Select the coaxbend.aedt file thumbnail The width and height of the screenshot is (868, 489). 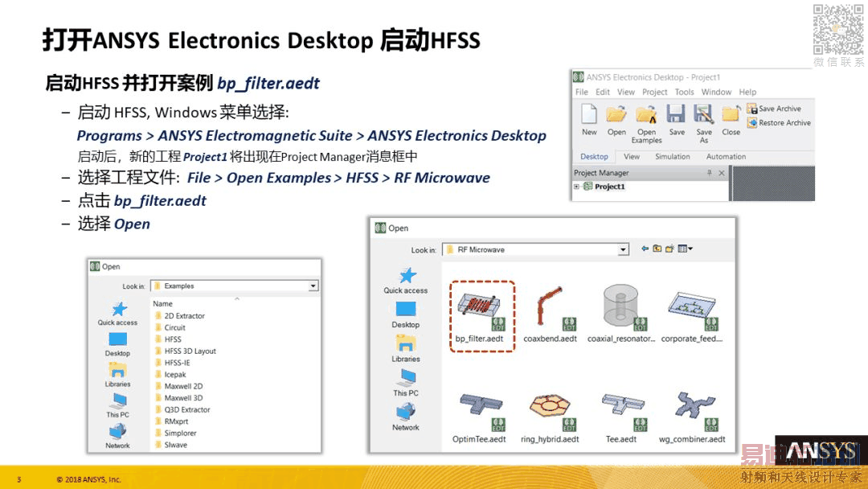click(551, 315)
